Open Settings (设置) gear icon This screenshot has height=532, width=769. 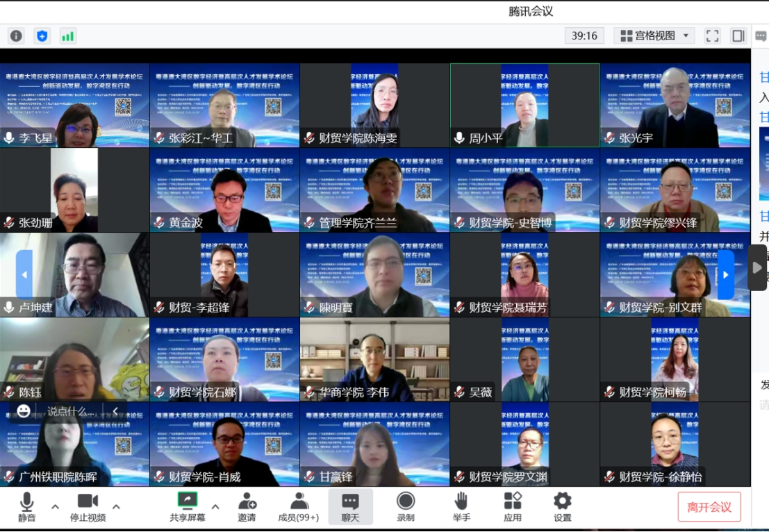[562, 507]
